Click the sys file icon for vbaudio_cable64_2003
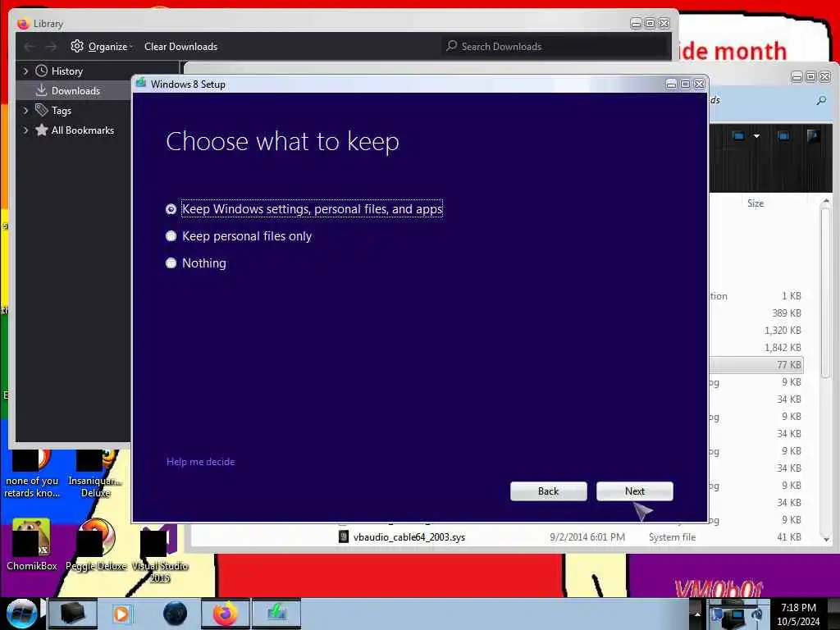 pos(344,536)
